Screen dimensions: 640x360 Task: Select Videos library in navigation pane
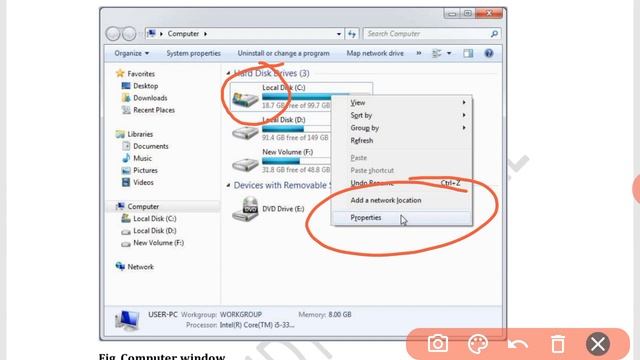[x=143, y=182]
